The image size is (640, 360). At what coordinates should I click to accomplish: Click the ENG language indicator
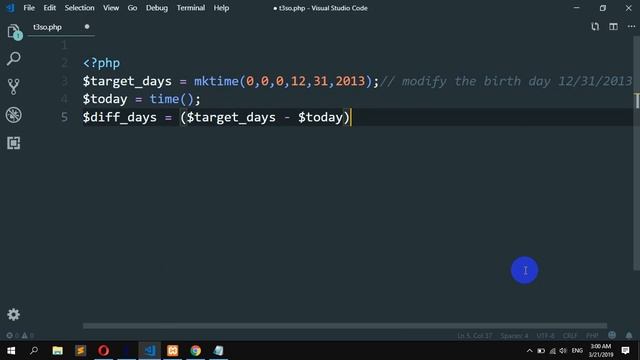pyautogui.click(x=577, y=351)
